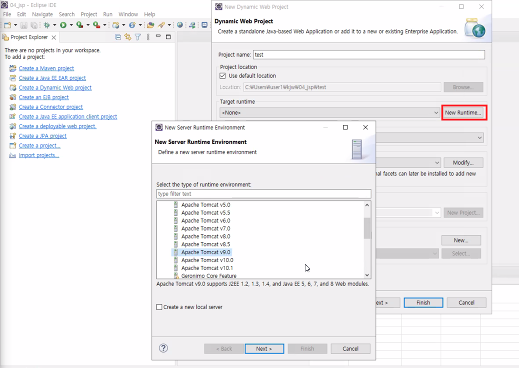The image size is (519, 368).
Task: Select the Project Explorer tab
Action: coord(29,37)
